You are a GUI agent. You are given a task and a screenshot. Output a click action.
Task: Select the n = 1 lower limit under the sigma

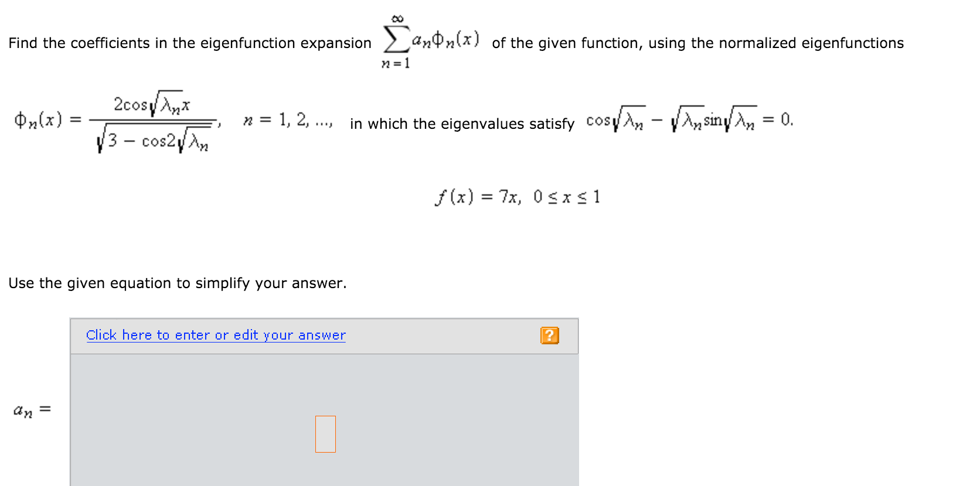[x=396, y=63]
